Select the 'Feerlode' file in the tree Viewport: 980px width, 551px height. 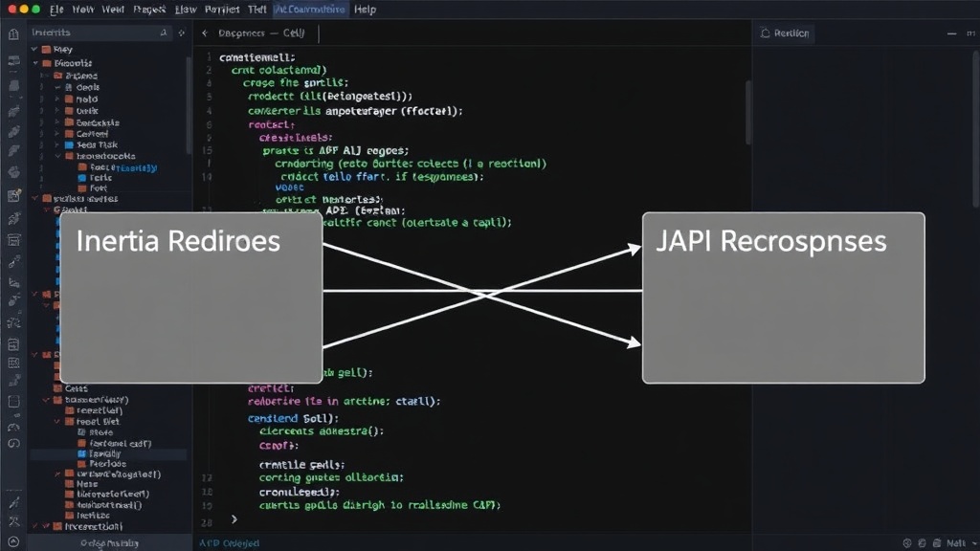(x=101, y=464)
